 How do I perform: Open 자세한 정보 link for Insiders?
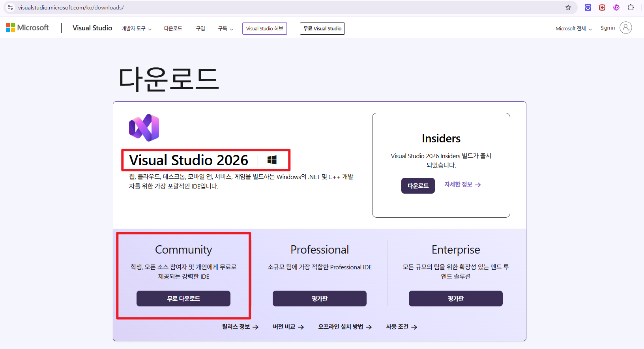point(462,185)
